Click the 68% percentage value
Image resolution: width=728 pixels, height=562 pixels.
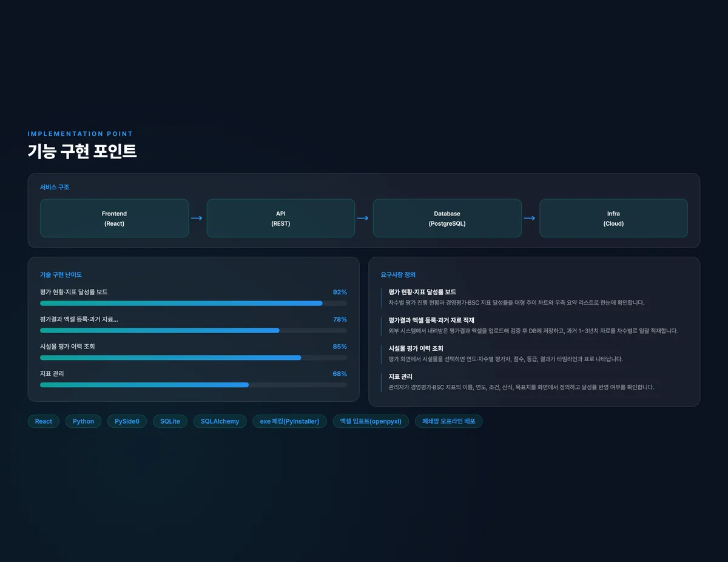[x=340, y=374]
